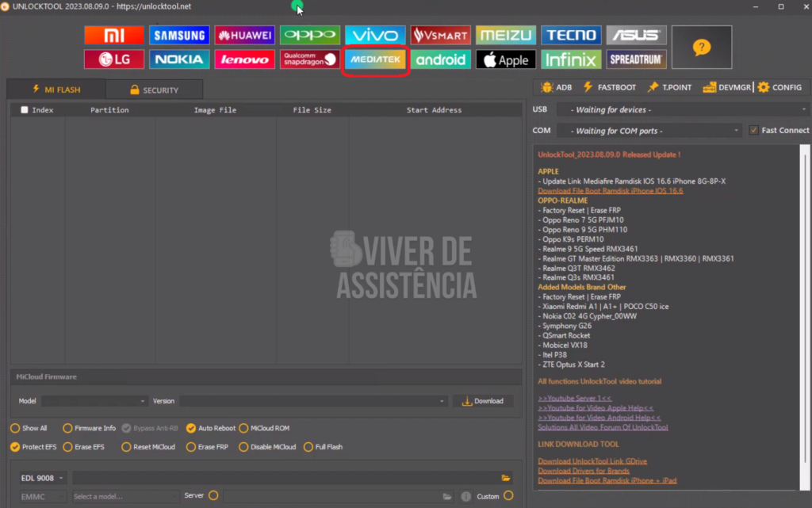Screen dimensions: 812x508
Task: Open the Select a model dropdown
Action: 124,497
